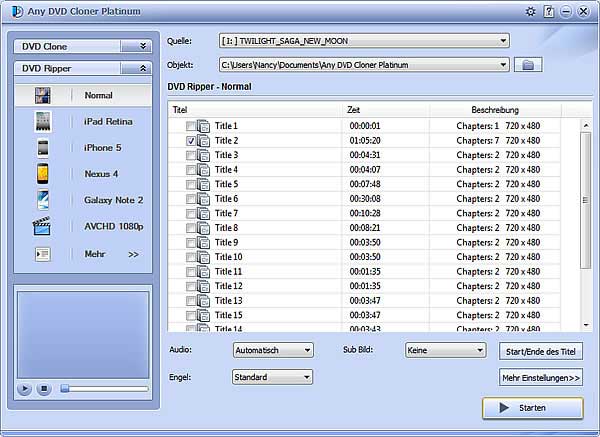600x437 pixels.
Task: Click the document icon beside Title 5
Action: point(204,184)
